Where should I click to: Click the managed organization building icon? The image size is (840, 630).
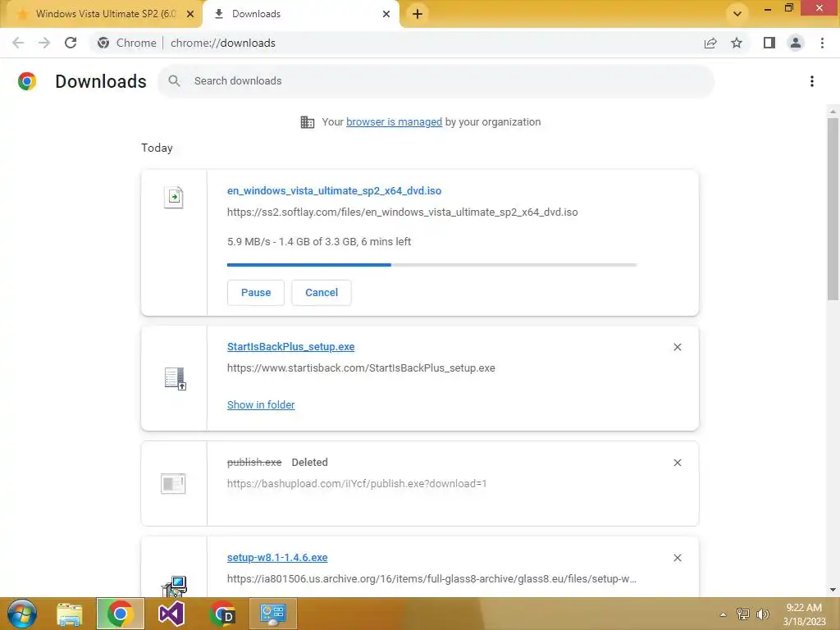pyautogui.click(x=308, y=122)
